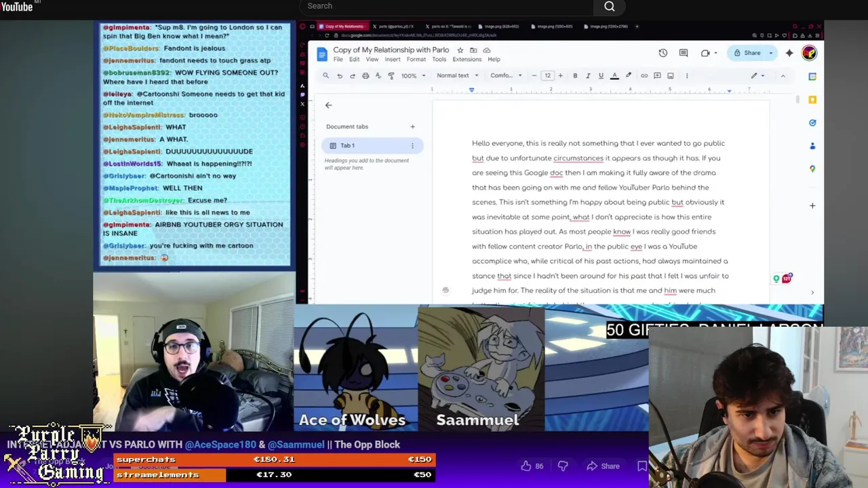Decrease font size with minus button
The image size is (868, 488).
[x=534, y=76]
